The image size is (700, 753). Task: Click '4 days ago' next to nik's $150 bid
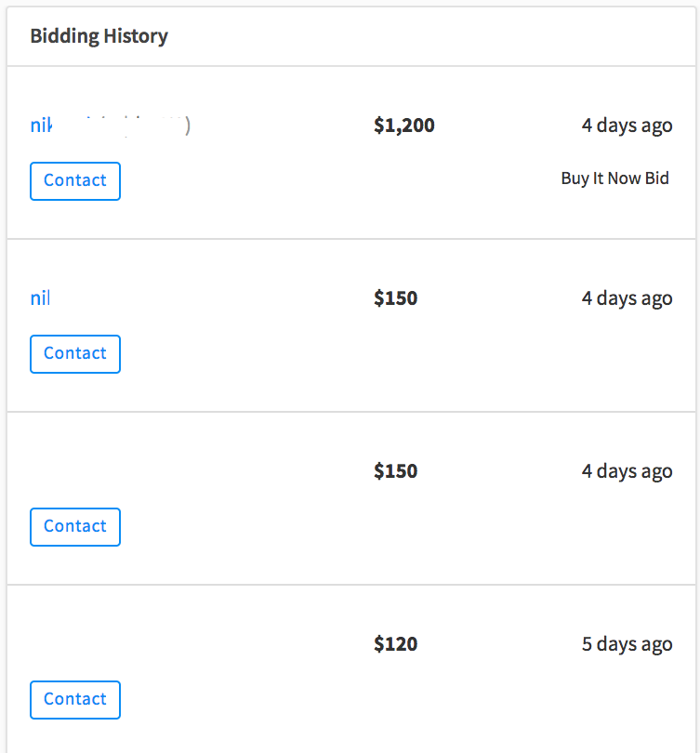click(x=627, y=298)
